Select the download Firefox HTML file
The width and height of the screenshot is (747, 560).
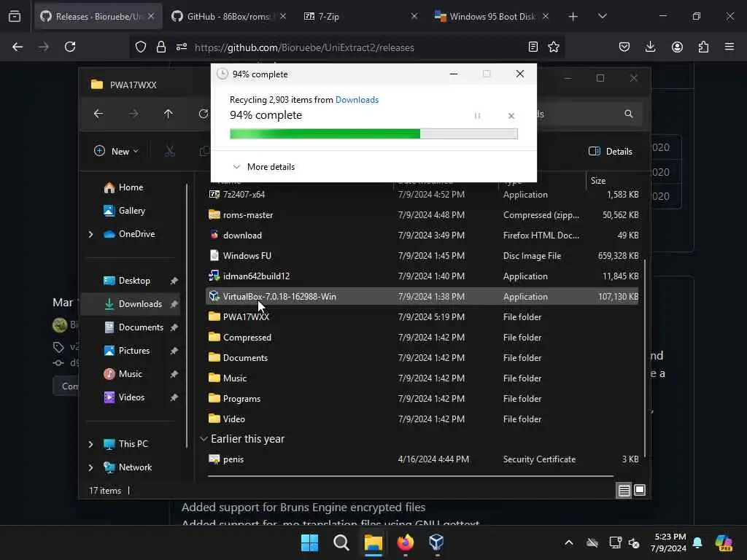pos(422,236)
